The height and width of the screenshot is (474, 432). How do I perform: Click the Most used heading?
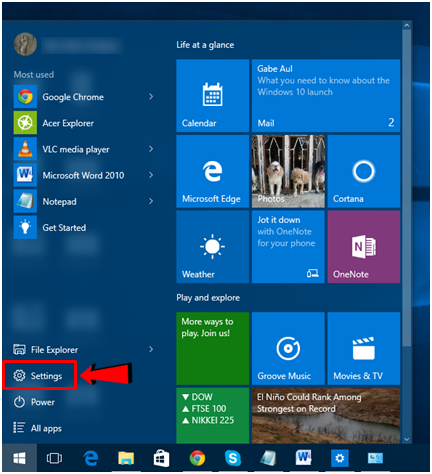coord(34,74)
